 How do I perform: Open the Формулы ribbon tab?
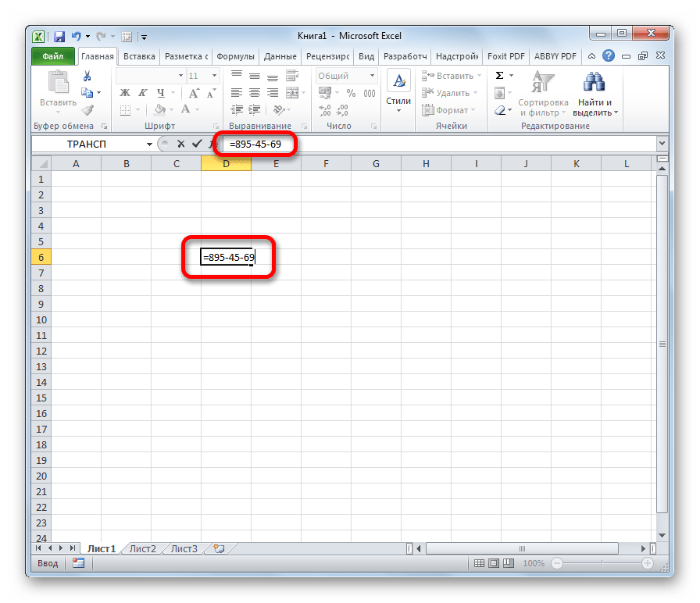[x=235, y=56]
